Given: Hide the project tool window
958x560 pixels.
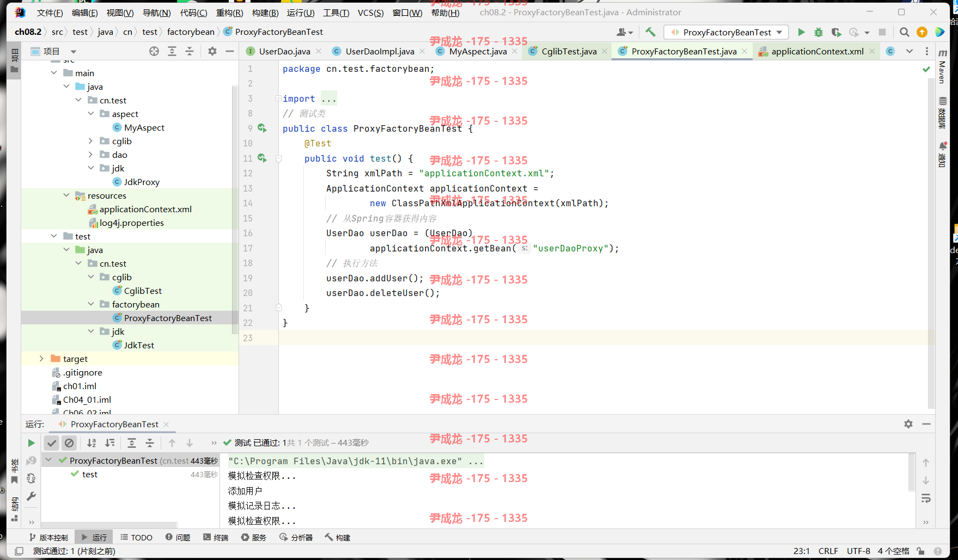Looking at the screenshot, I should tap(230, 51).
